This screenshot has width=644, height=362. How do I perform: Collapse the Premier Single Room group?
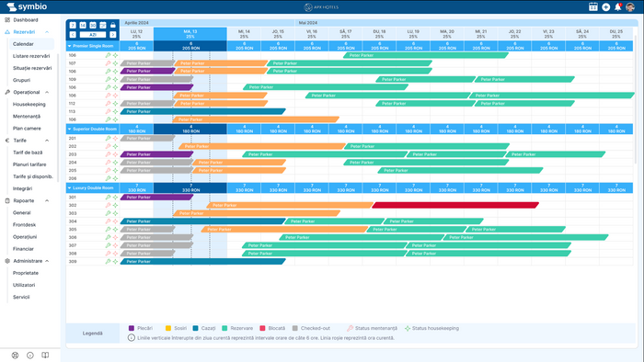click(x=69, y=46)
